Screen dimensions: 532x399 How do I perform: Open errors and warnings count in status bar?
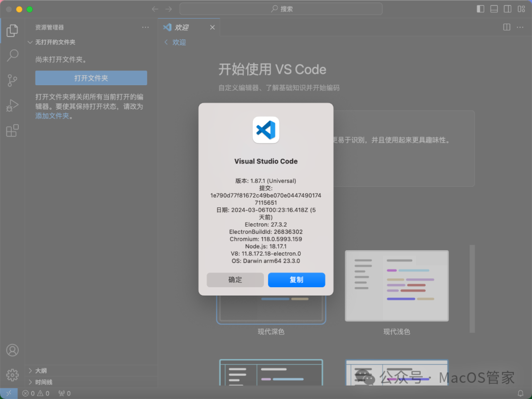coord(36,393)
